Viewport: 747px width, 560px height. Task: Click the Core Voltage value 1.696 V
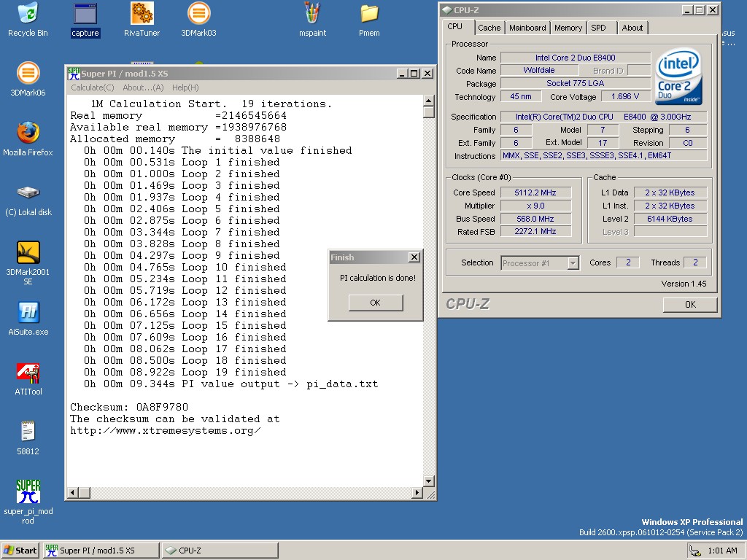coord(625,97)
